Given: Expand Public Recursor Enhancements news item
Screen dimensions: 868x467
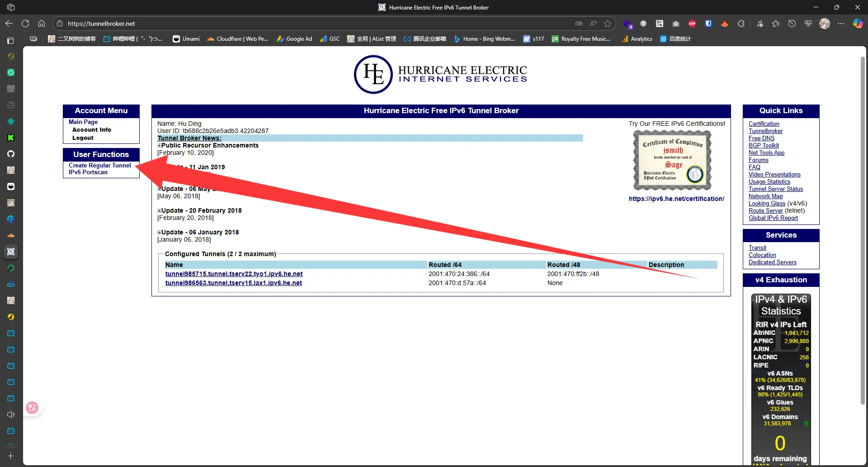Looking at the screenshot, I should click(x=159, y=146).
